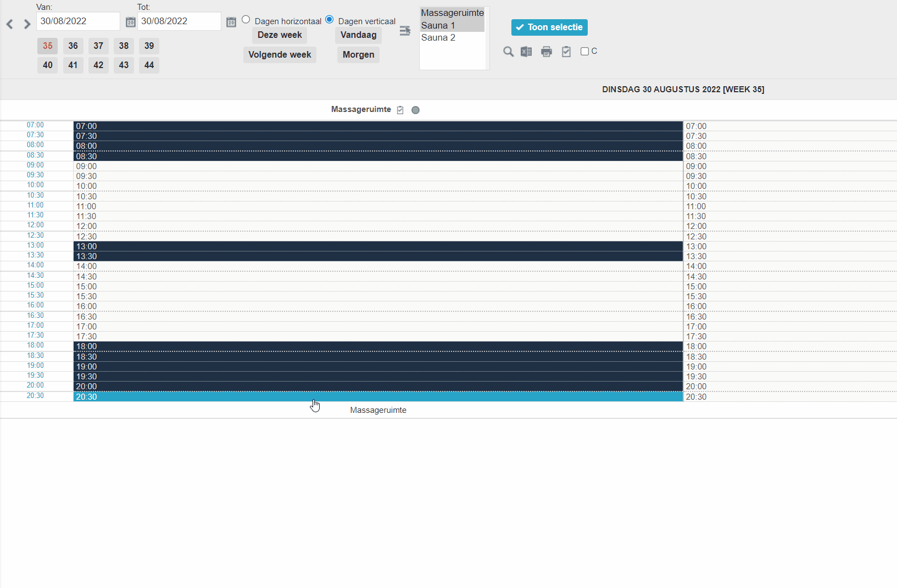
Task: Jump to week 41
Action: click(73, 65)
